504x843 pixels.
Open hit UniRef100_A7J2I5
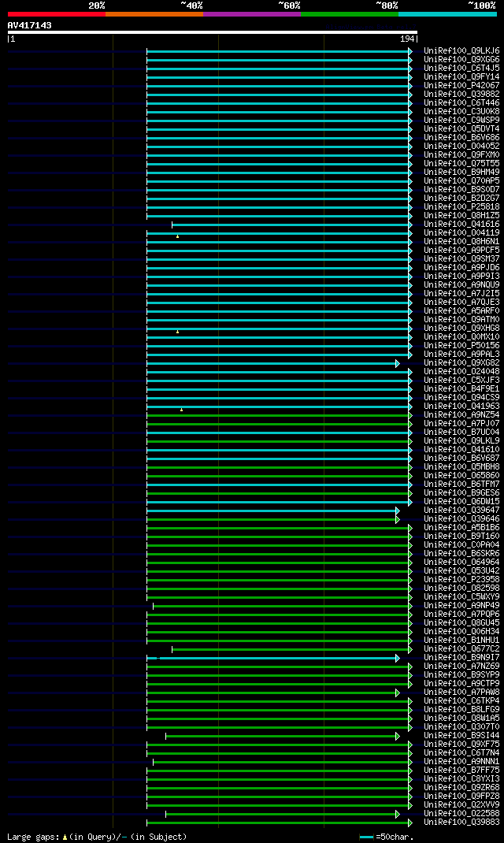coord(461,294)
